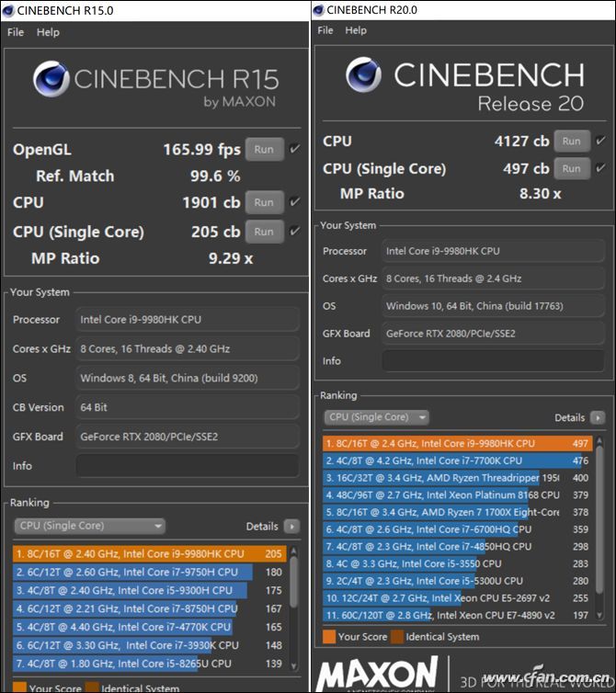The image size is (616, 693).
Task: Open the R15 CPU (Single Core) ranking dropdown
Action: pyautogui.click(x=89, y=527)
